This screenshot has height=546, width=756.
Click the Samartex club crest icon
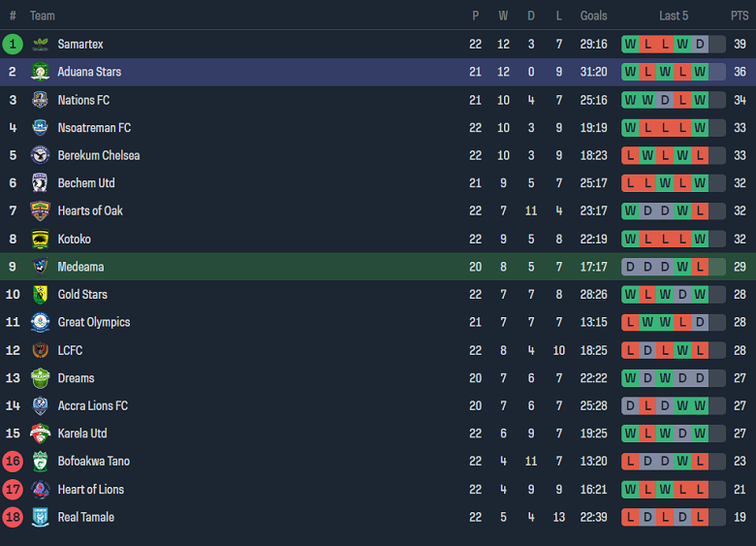pyautogui.click(x=41, y=45)
